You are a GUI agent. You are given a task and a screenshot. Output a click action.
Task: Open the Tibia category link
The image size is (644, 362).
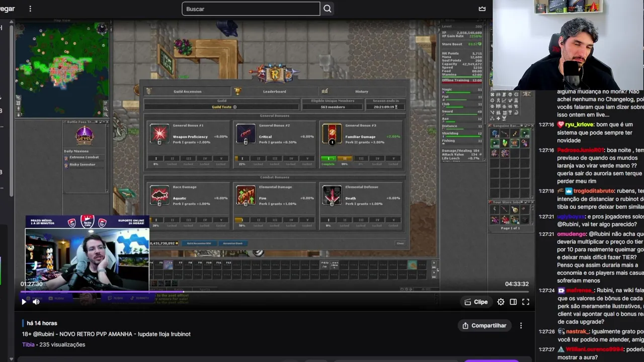[x=28, y=344]
